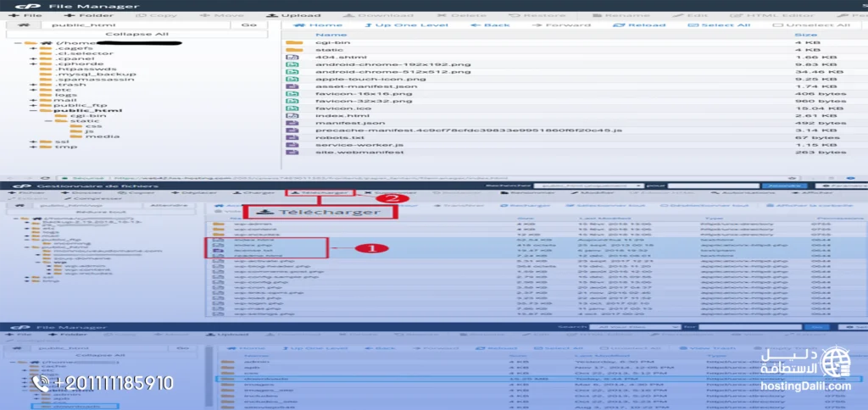Expand the mail folder in top window tree
This screenshot has height=410, width=868.
[34, 100]
